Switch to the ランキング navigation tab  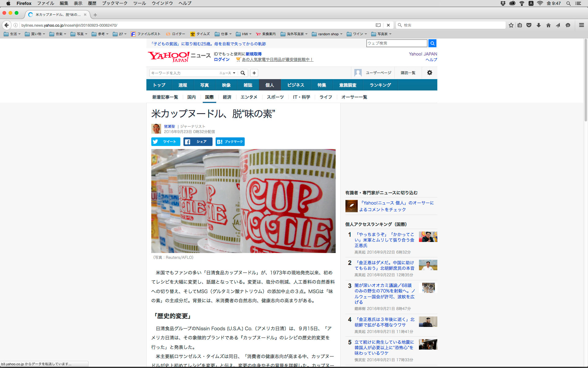point(380,85)
